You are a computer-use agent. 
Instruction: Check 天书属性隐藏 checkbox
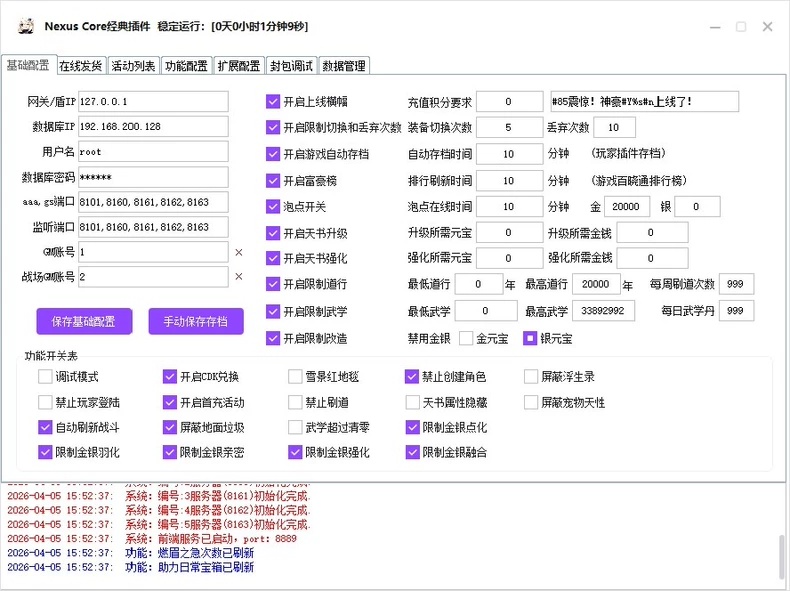[412, 402]
